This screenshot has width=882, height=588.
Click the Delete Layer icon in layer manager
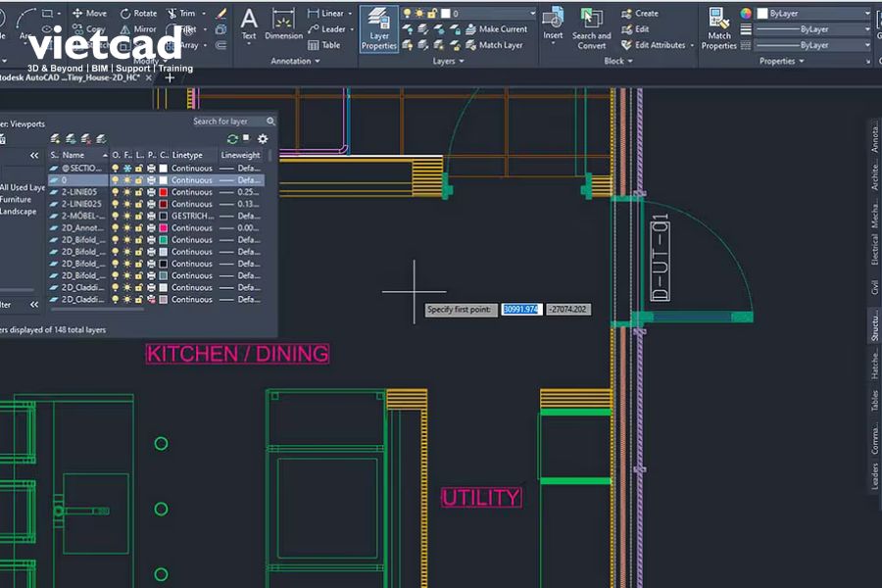(85, 138)
